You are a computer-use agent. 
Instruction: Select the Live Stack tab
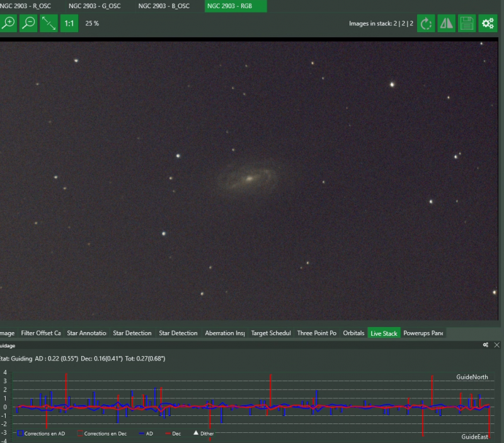384,333
